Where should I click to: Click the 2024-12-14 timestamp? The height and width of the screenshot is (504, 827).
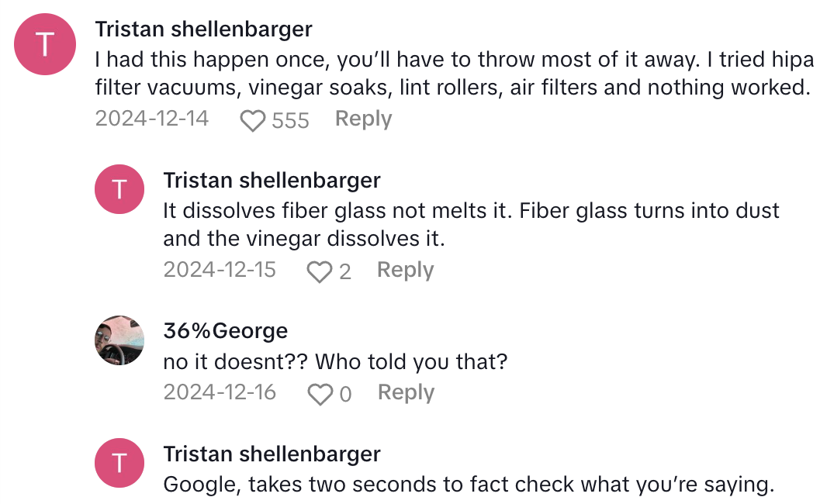(x=151, y=119)
